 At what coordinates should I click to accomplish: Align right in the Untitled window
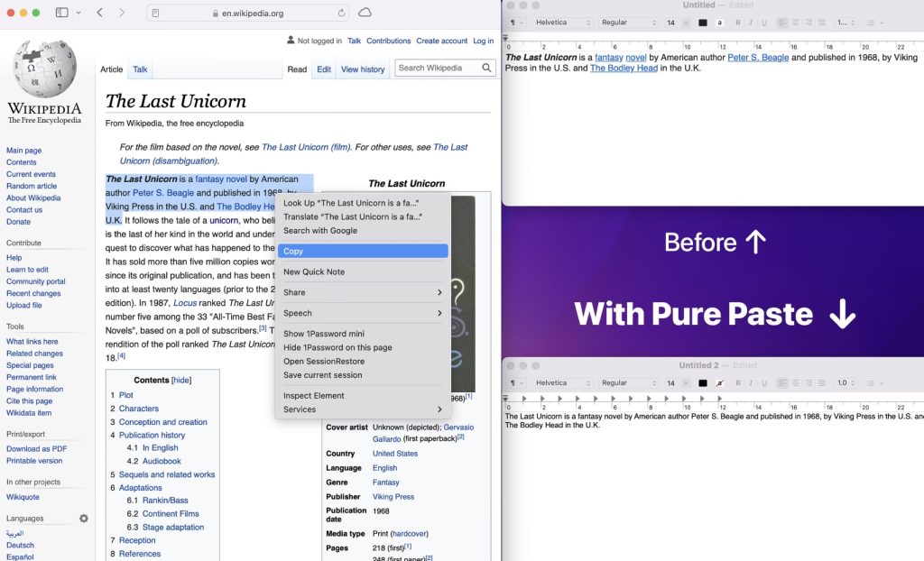808,23
